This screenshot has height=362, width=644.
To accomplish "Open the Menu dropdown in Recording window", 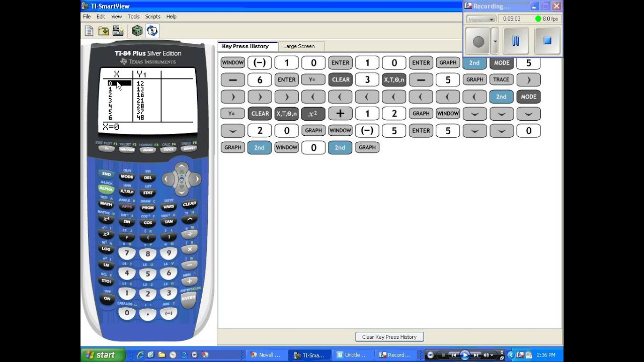I will tap(481, 19).
